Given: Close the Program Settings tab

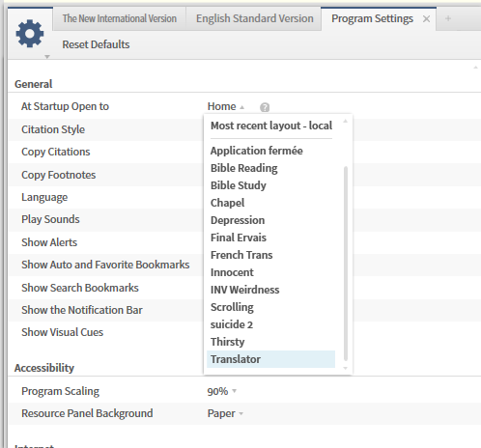Looking at the screenshot, I should tap(426, 19).
